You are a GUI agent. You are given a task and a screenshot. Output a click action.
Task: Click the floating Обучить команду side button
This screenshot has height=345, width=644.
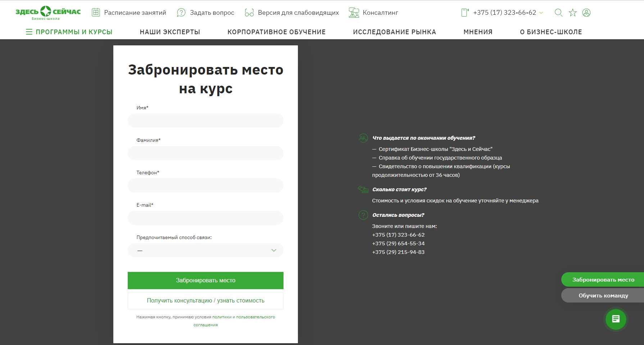(x=603, y=296)
